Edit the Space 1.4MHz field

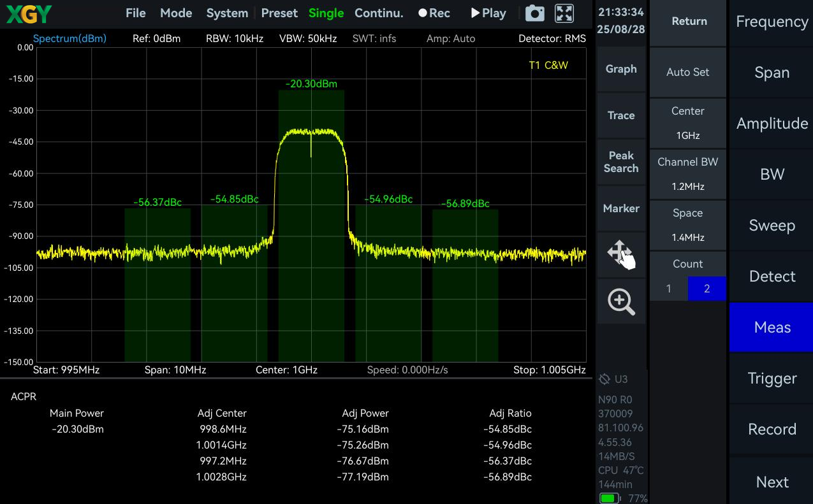688,225
